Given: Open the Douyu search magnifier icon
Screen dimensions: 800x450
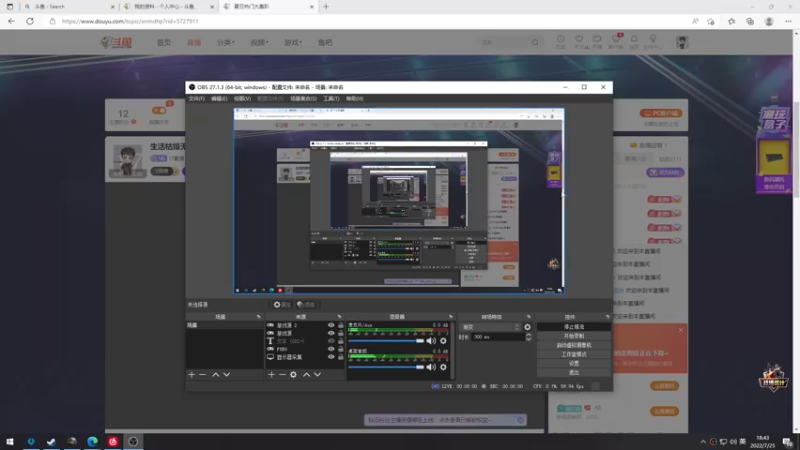Looking at the screenshot, I should tap(535, 42).
